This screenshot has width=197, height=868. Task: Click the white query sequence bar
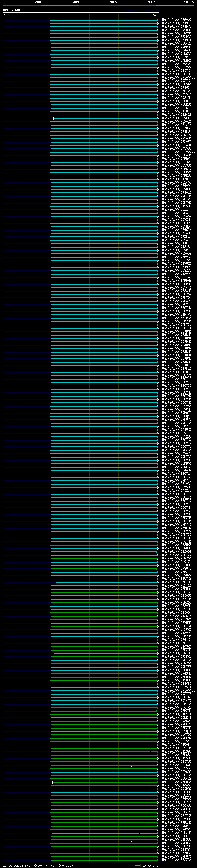click(81, 12)
